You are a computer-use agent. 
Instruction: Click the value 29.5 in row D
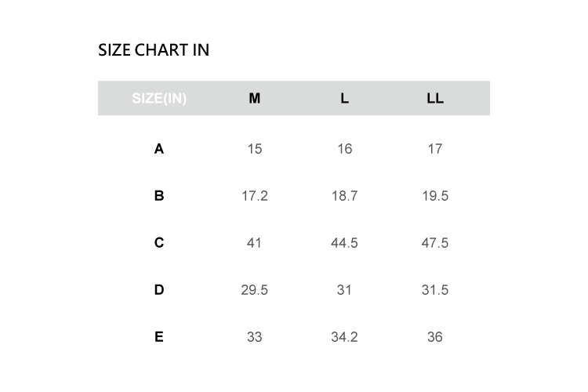pos(254,290)
